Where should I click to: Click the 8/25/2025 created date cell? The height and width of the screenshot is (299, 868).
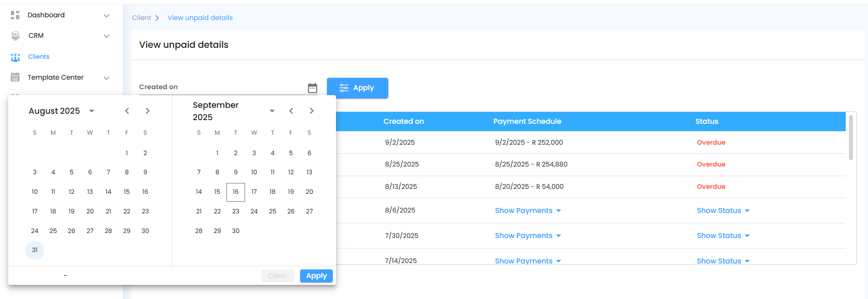tap(402, 164)
